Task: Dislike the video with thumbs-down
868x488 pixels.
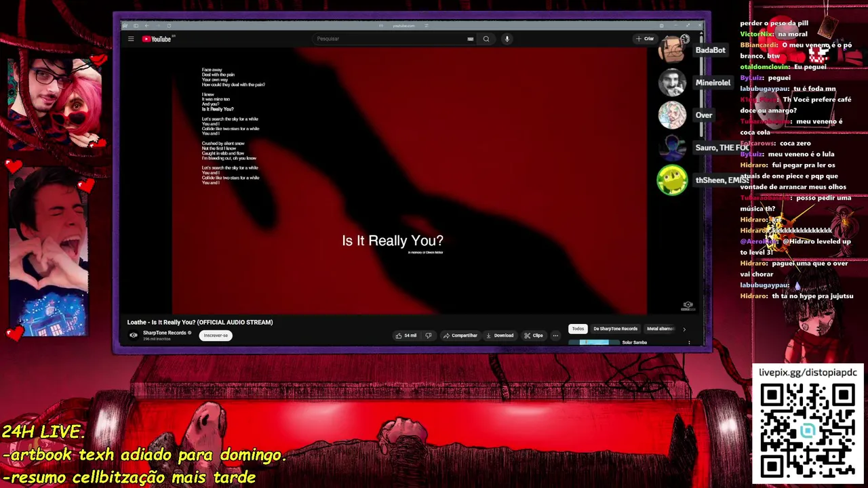Action: [428, 335]
